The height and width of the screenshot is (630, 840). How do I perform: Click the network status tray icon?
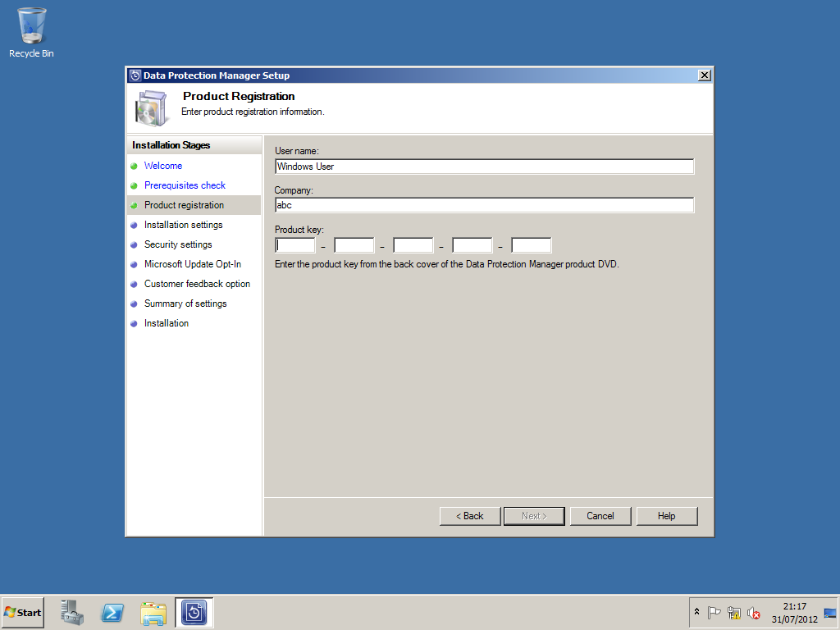[x=734, y=612]
